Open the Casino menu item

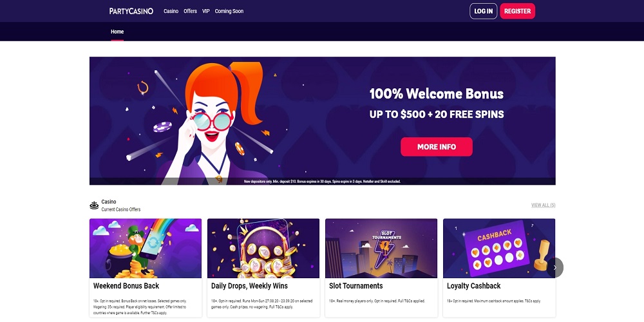171,11
